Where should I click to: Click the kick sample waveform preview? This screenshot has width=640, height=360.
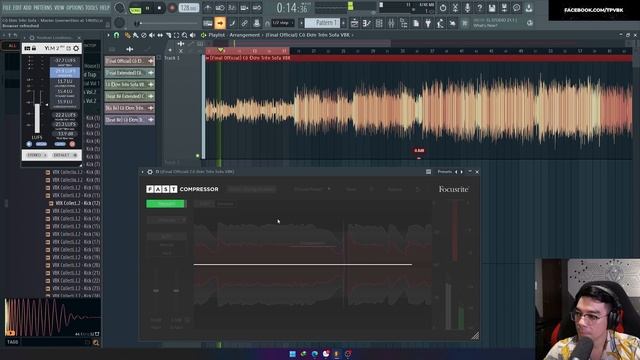pyautogui.click(x=53, y=317)
